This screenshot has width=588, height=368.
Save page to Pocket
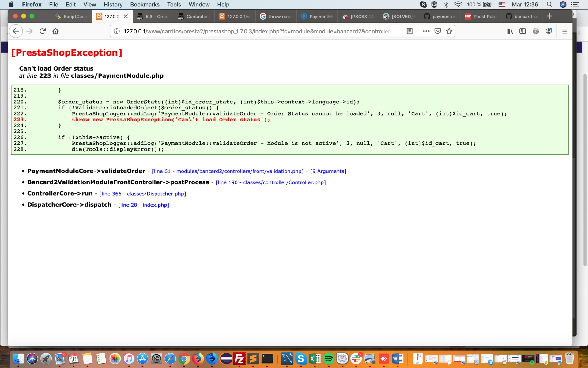pyautogui.click(x=438, y=31)
